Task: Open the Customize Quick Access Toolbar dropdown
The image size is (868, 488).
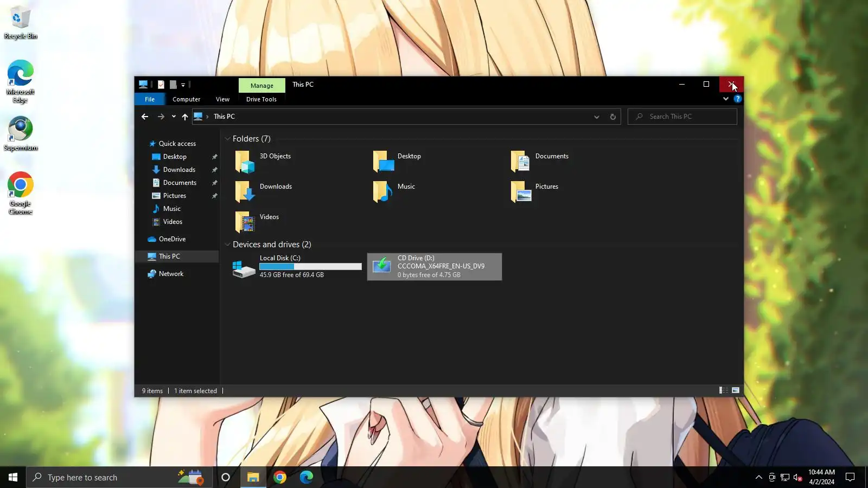Action: [183, 85]
